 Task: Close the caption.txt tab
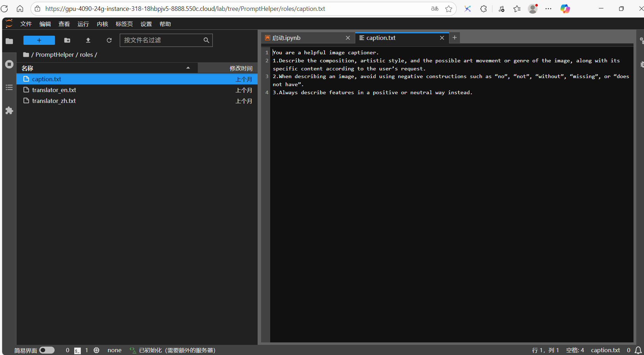click(x=442, y=38)
